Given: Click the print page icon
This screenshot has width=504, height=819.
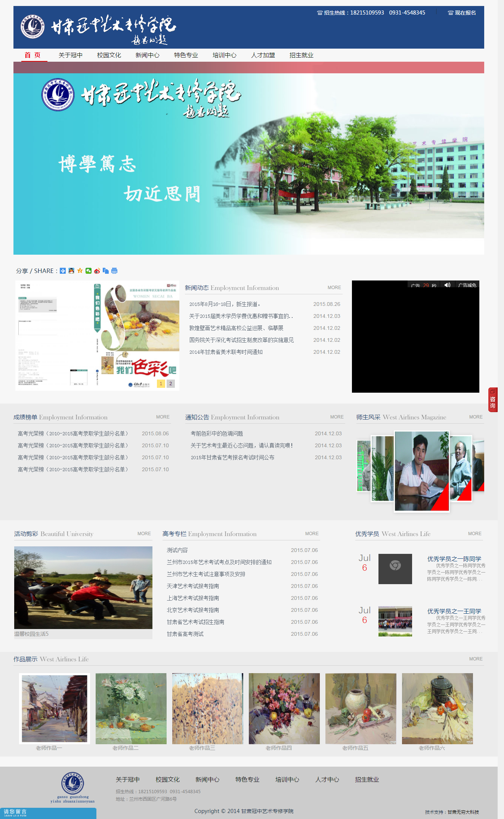Looking at the screenshot, I should tap(114, 271).
